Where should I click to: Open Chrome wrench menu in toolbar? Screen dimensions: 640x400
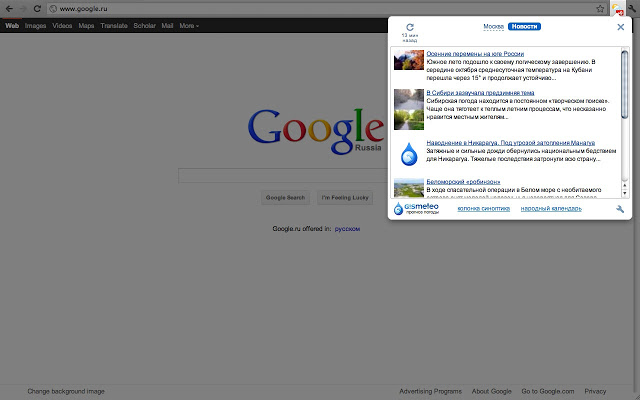point(633,8)
